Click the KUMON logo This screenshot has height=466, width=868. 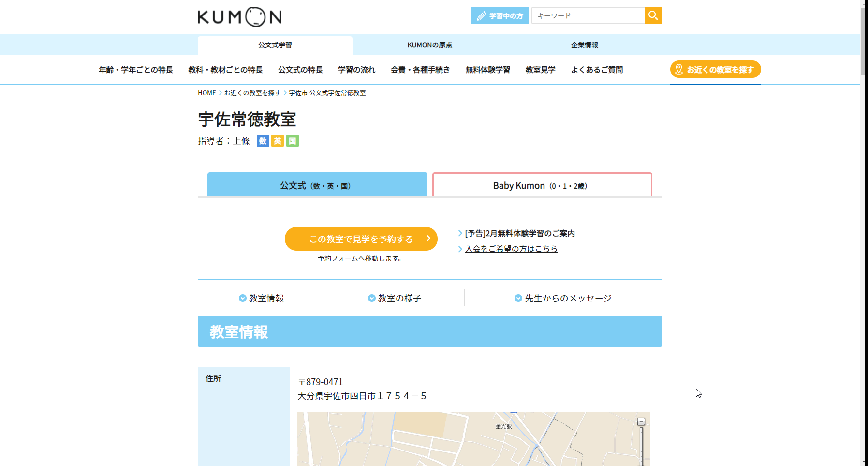coord(239,17)
